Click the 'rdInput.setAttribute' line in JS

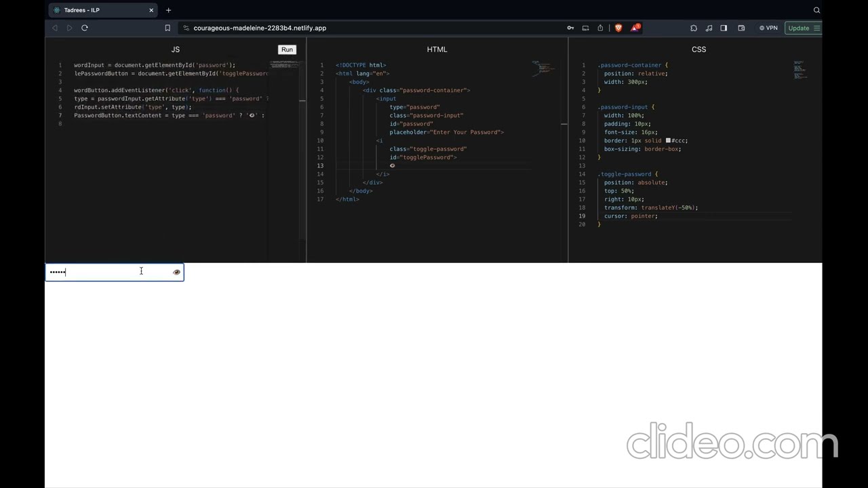133,107
